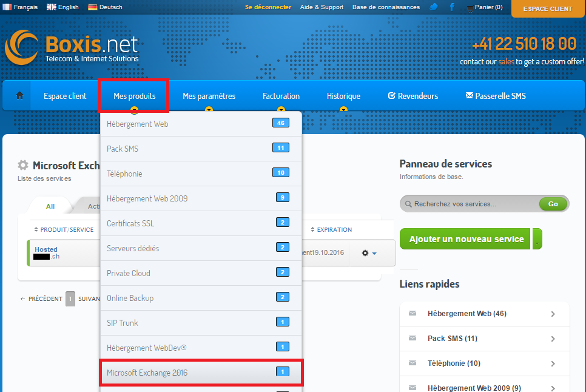Click the Hosted service link
586x392 pixels.
tap(46, 249)
